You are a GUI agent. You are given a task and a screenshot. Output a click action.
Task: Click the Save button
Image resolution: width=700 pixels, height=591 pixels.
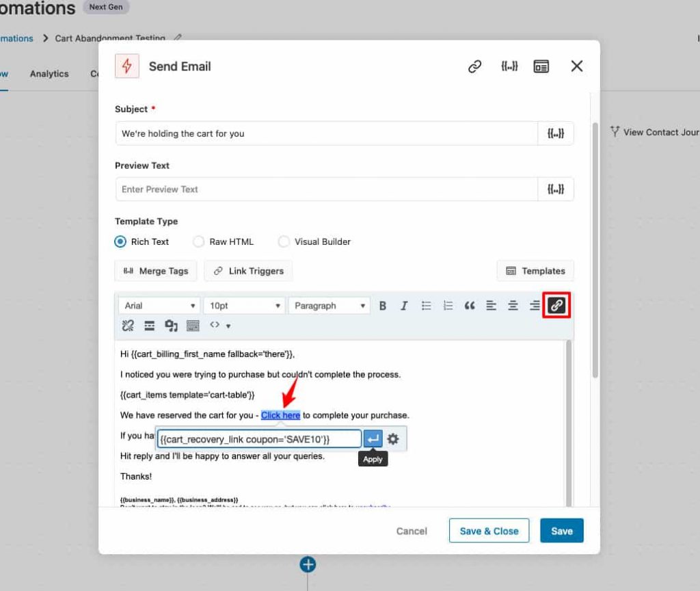[x=562, y=531]
